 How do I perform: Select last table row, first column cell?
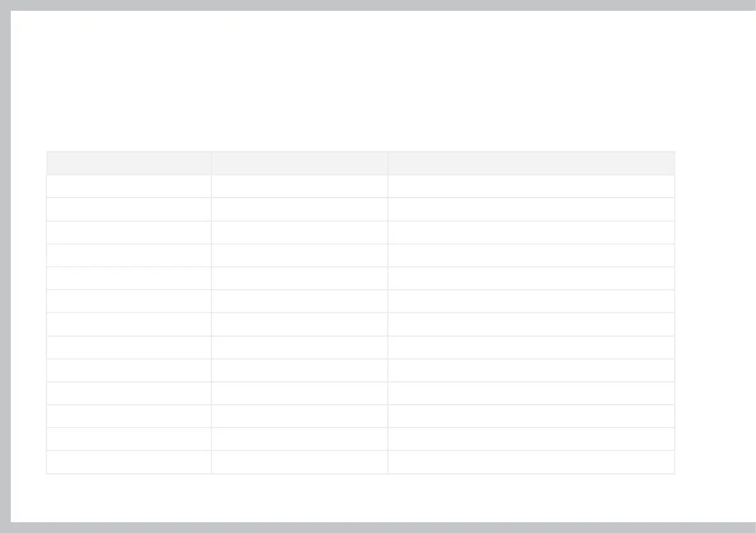129,462
